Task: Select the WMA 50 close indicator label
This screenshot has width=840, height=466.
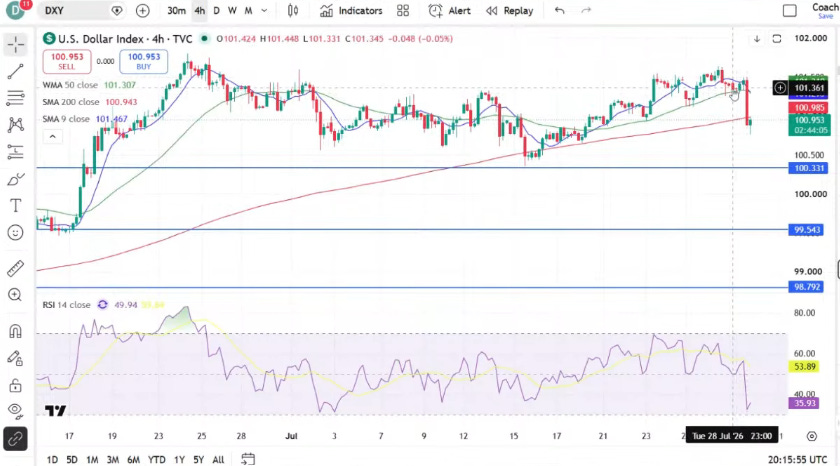Action: tap(70, 85)
